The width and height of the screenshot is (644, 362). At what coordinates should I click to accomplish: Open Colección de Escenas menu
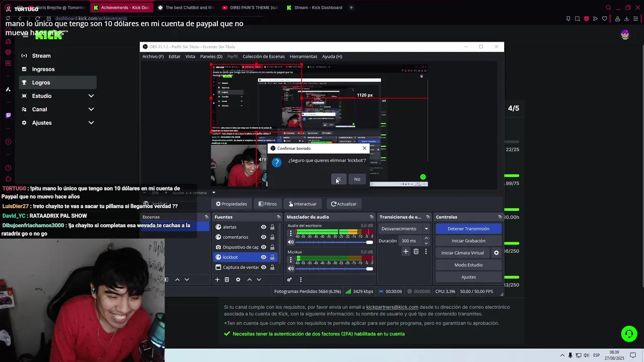pyautogui.click(x=264, y=56)
